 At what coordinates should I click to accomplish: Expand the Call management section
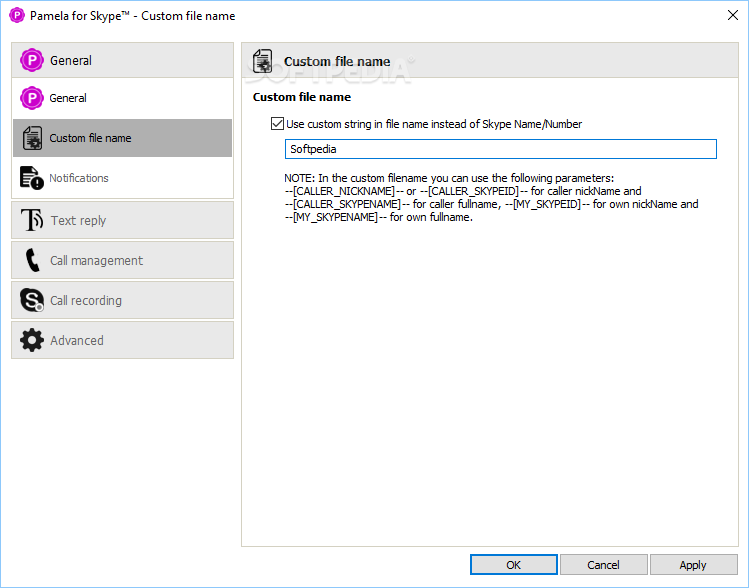tap(123, 260)
